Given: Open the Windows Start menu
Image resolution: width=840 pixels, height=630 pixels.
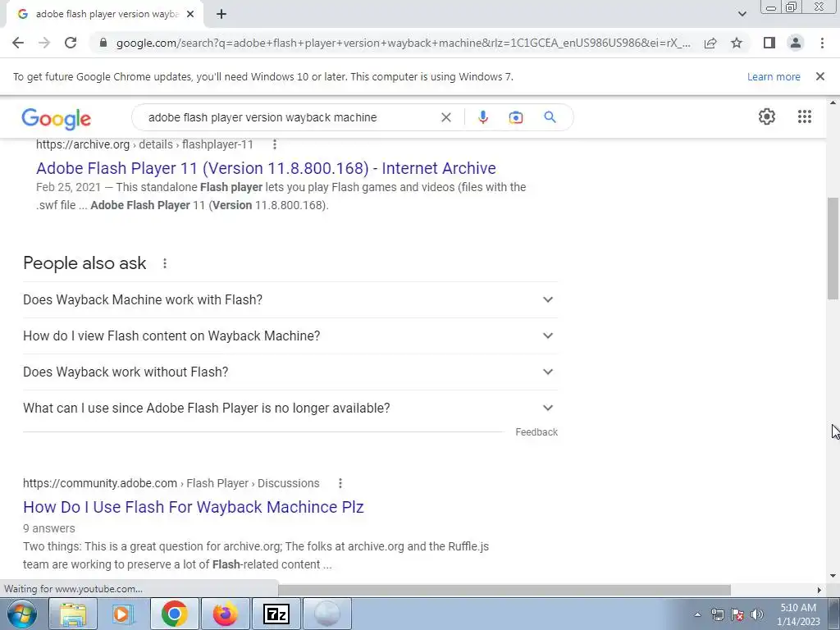Looking at the screenshot, I should pos(22,614).
